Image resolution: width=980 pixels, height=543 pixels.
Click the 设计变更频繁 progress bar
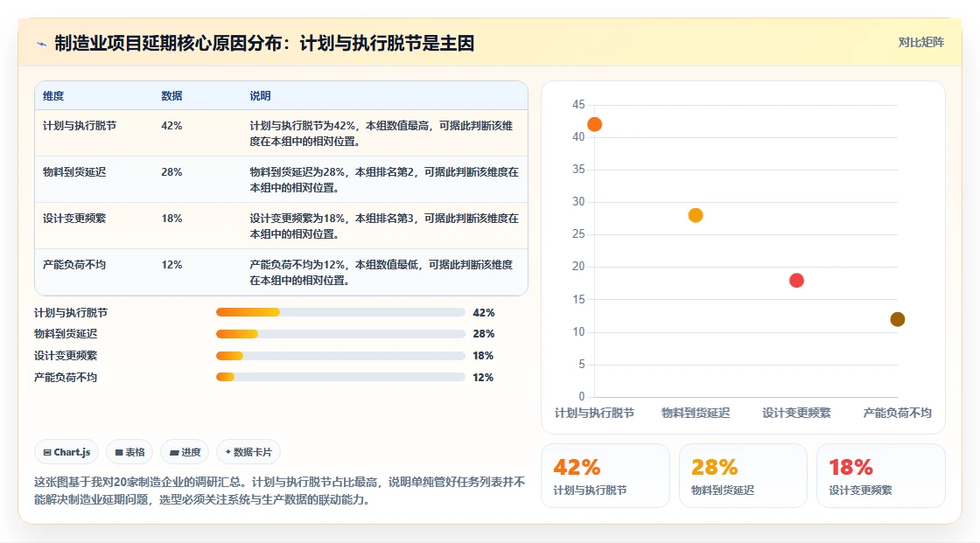tap(340, 356)
